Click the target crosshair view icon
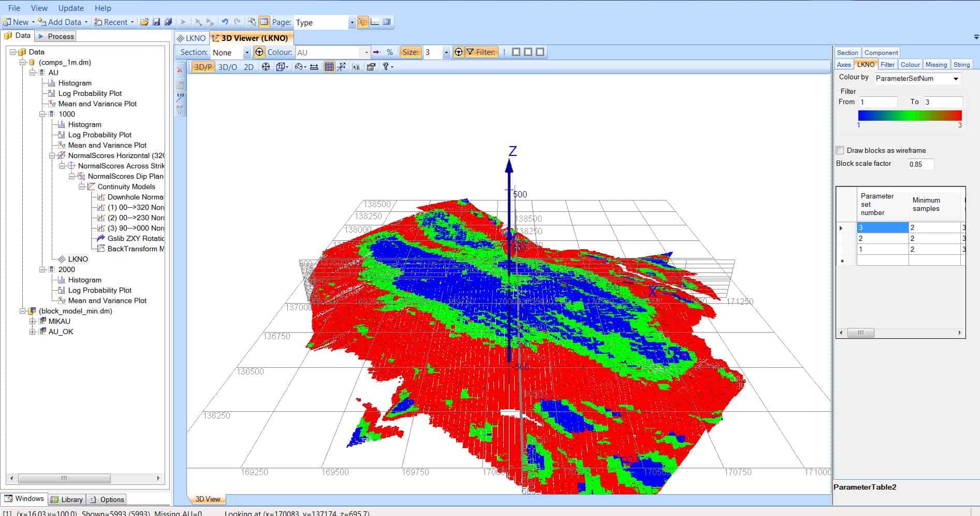Viewport: 980px width, 516px height. coord(266,67)
